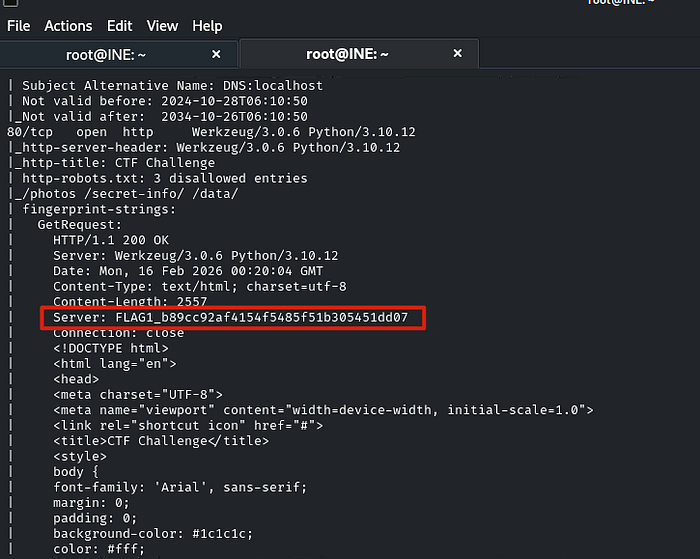Viewport: 700px width, 559px height.
Task: Close the second root@INE tab
Action: point(458,53)
